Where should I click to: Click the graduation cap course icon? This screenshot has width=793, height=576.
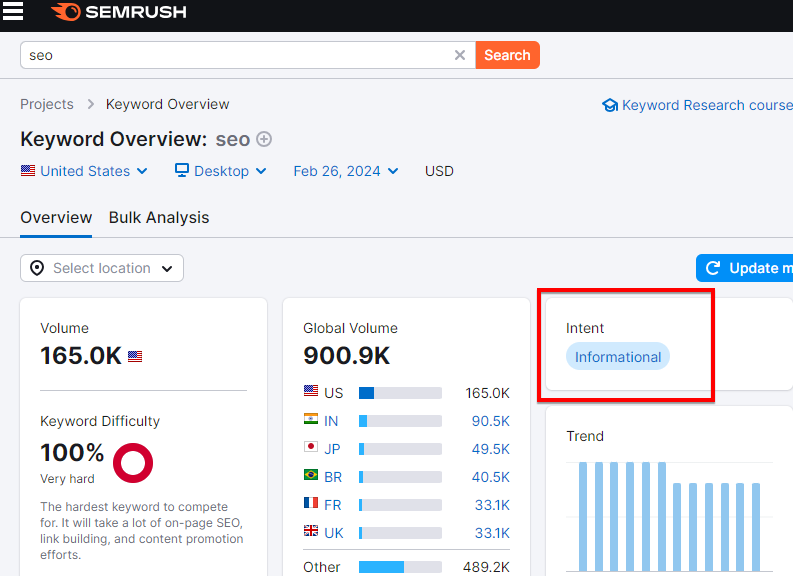[x=610, y=105]
